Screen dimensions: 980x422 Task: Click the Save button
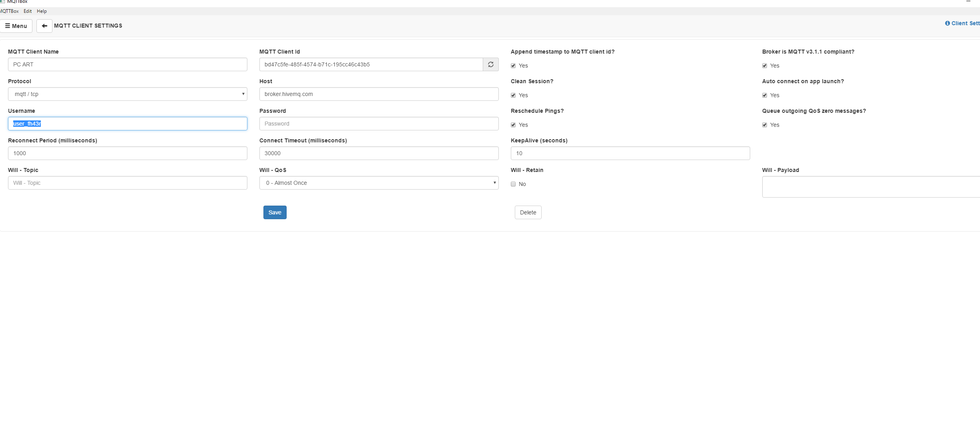coord(275,212)
